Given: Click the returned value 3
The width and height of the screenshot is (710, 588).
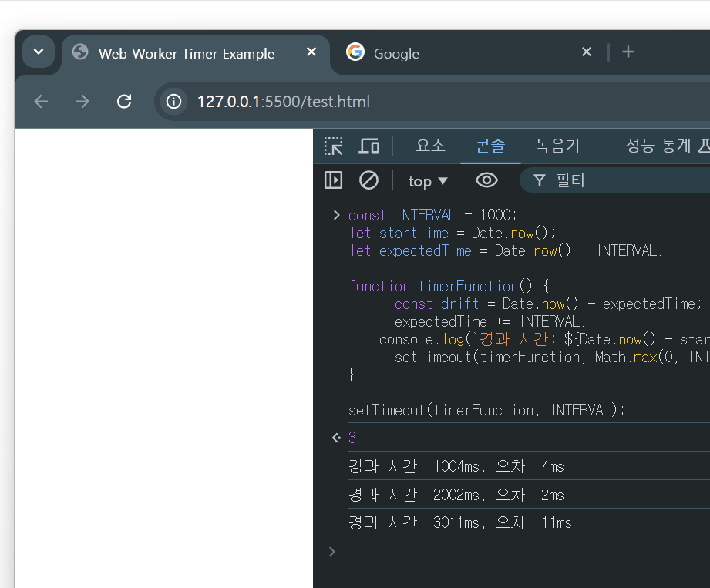Looking at the screenshot, I should click(x=352, y=437).
